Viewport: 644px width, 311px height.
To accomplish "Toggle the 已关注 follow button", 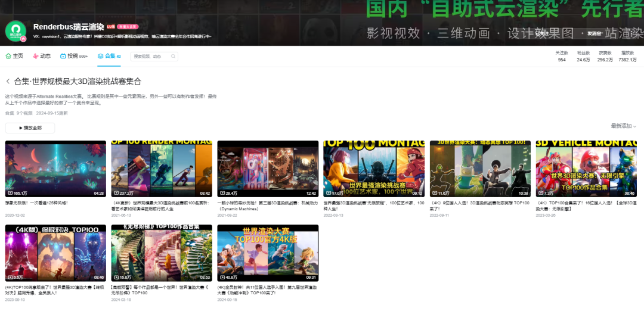I will tap(542, 33).
